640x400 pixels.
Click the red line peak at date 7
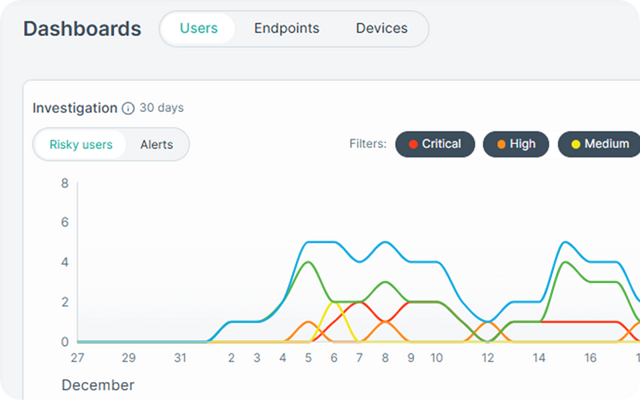[x=360, y=302]
